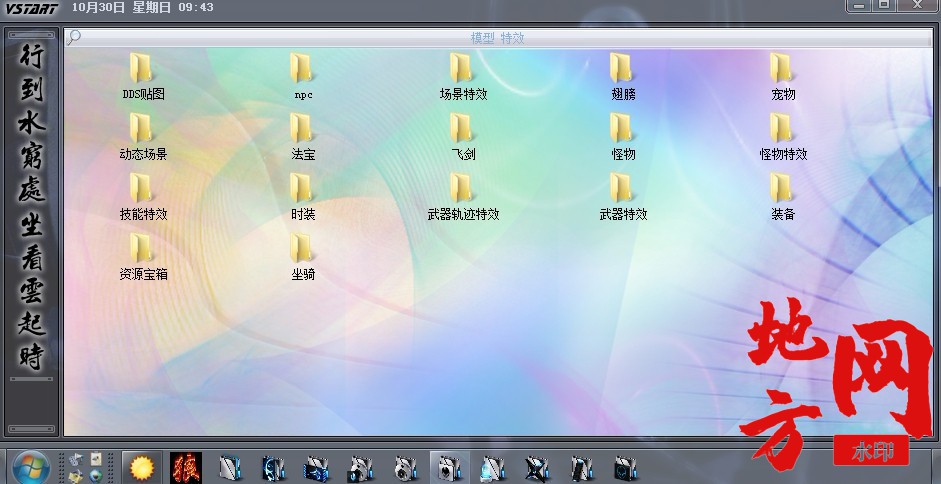Click the VSTART logo at top left

(x=32, y=8)
